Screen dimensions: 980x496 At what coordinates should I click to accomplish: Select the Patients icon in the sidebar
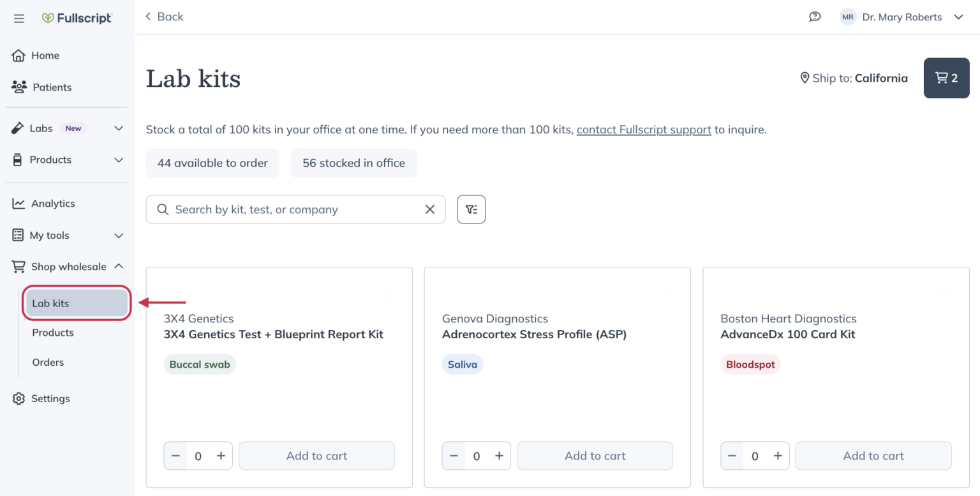coord(19,87)
